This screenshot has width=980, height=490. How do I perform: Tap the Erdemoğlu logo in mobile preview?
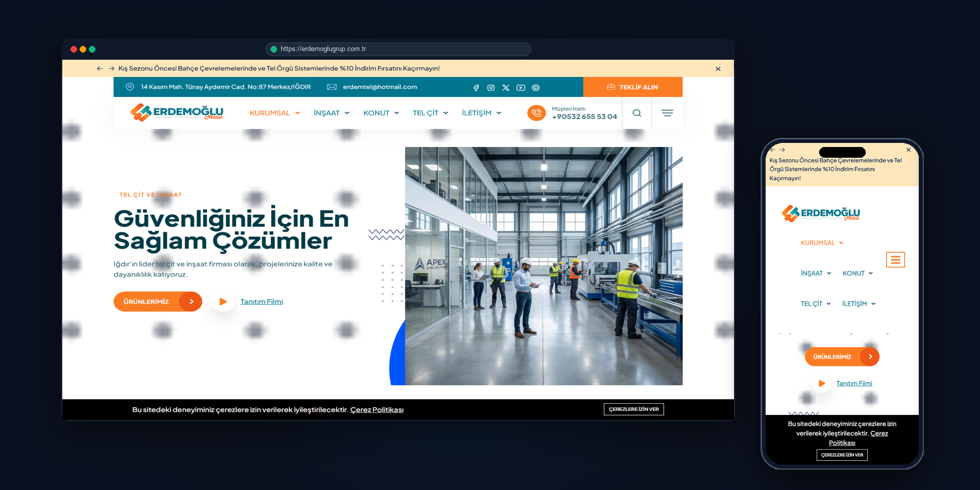pos(821,213)
